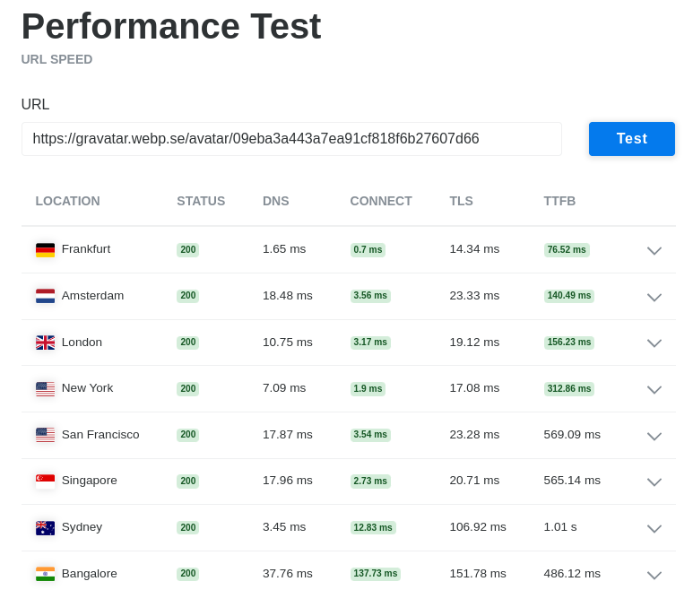Click the US flag icon beside New York

coord(45,389)
